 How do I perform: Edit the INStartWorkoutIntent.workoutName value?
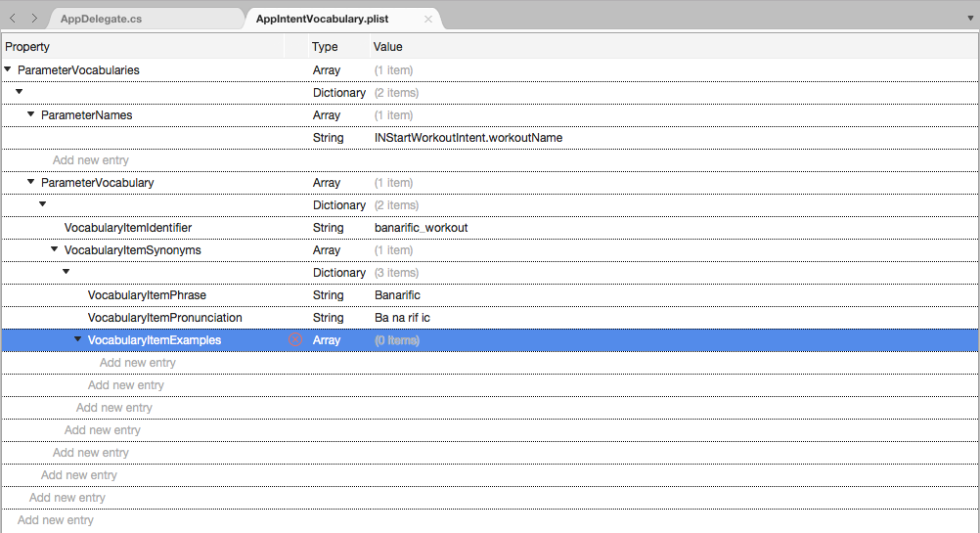(x=468, y=138)
